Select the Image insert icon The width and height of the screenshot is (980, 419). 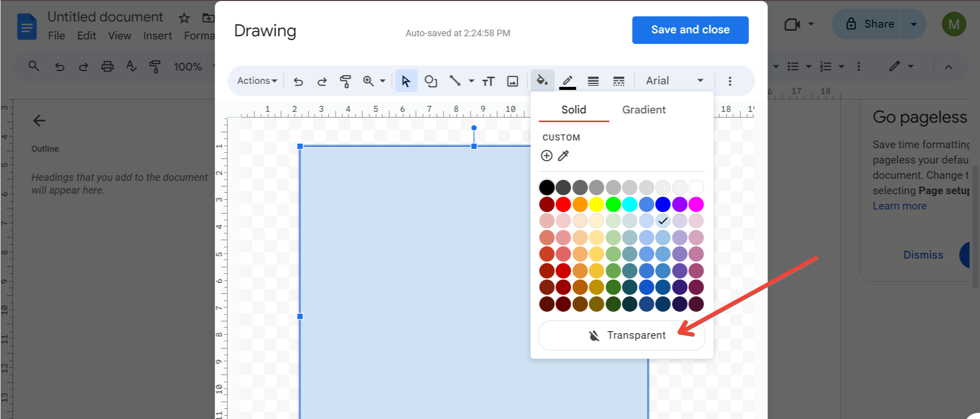(x=512, y=81)
